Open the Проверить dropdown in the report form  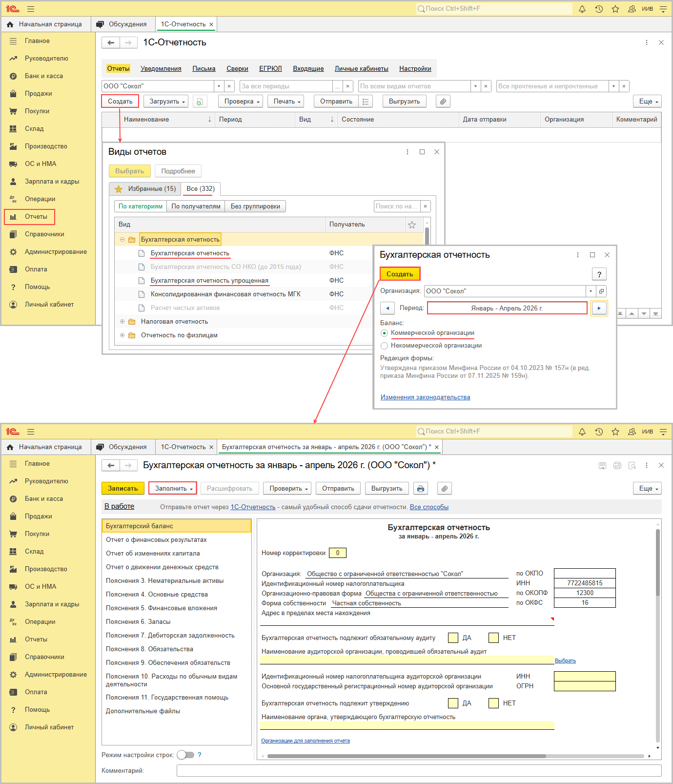[287, 489]
